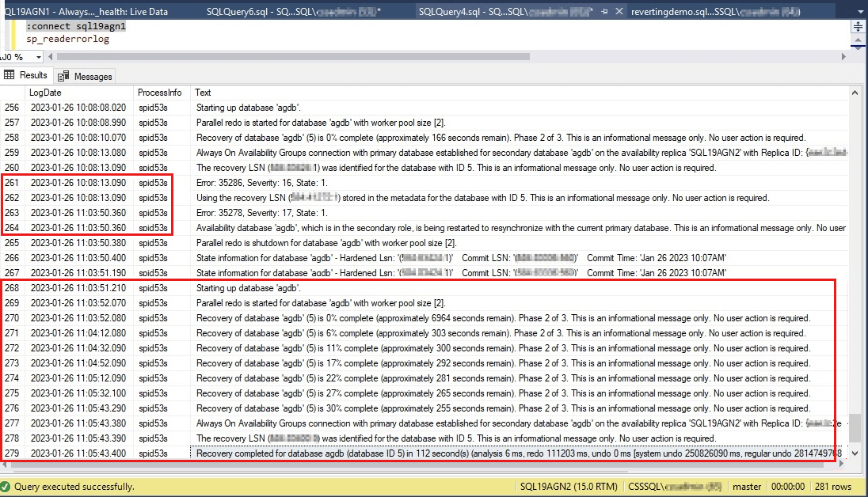Click the grid icon beside Results

click(x=10, y=75)
